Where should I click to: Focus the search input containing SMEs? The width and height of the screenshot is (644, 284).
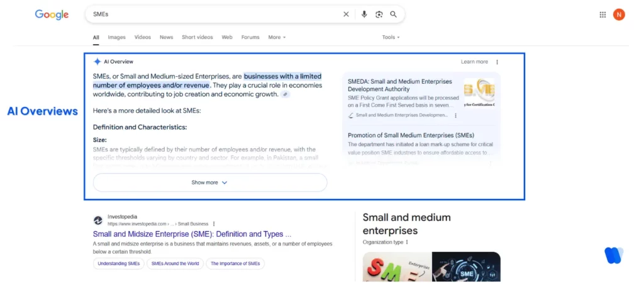216,14
